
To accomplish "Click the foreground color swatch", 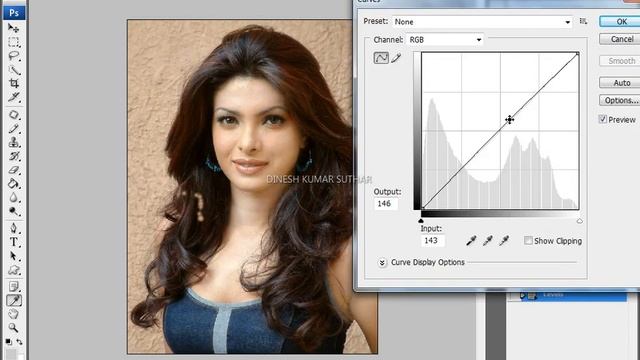I will click(12, 354).
